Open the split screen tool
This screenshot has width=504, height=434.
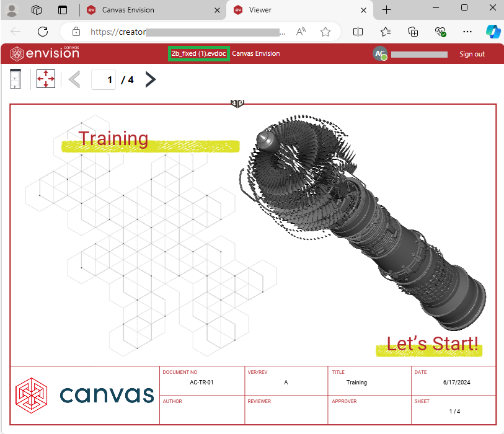click(358, 32)
